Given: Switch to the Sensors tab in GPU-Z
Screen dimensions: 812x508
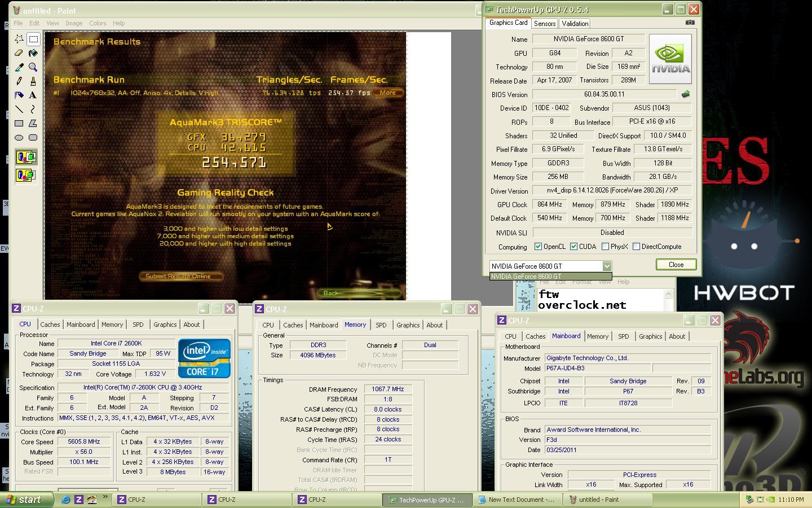Looking at the screenshot, I should (x=545, y=23).
